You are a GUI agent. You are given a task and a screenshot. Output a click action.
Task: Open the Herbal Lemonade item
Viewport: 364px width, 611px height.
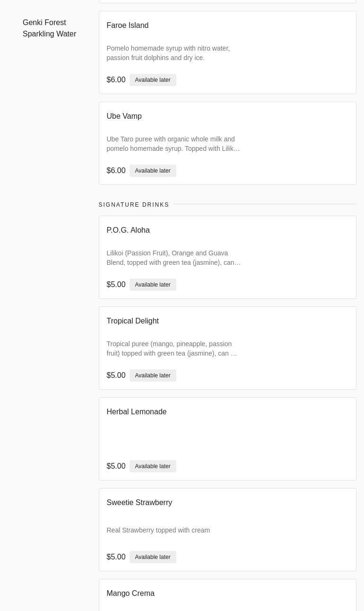tap(137, 412)
